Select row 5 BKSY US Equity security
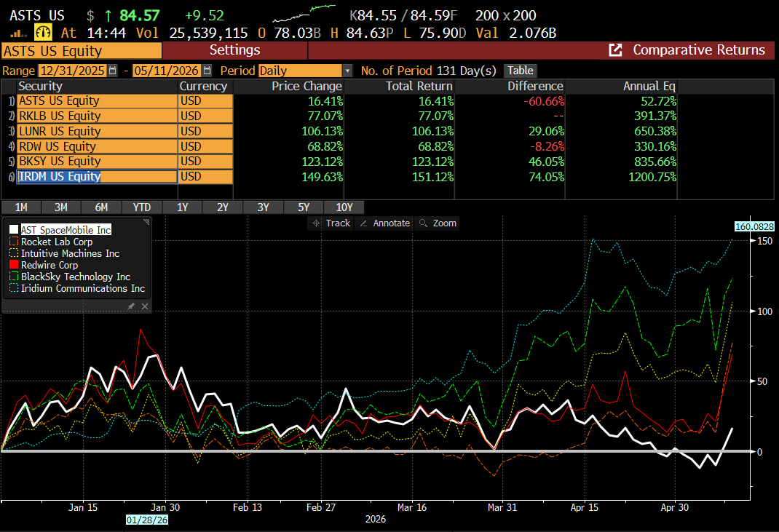This screenshot has height=532, width=779. 98,162
